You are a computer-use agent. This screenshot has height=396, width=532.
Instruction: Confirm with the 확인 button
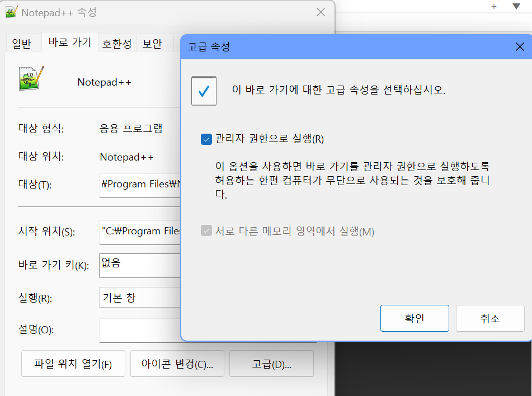[x=415, y=318]
